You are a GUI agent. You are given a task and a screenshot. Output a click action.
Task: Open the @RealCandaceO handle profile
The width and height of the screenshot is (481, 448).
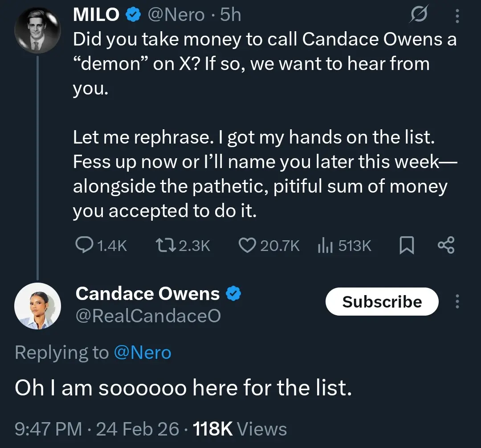[x=148, y=316]
